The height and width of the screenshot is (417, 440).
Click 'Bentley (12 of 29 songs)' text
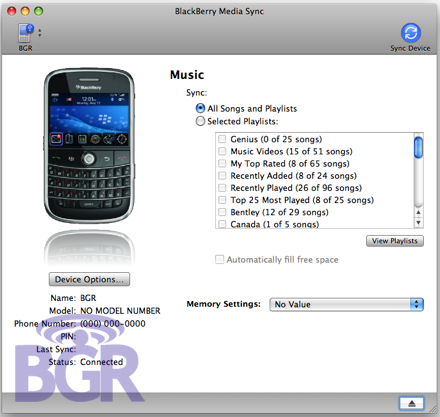[x=279, y=212]
